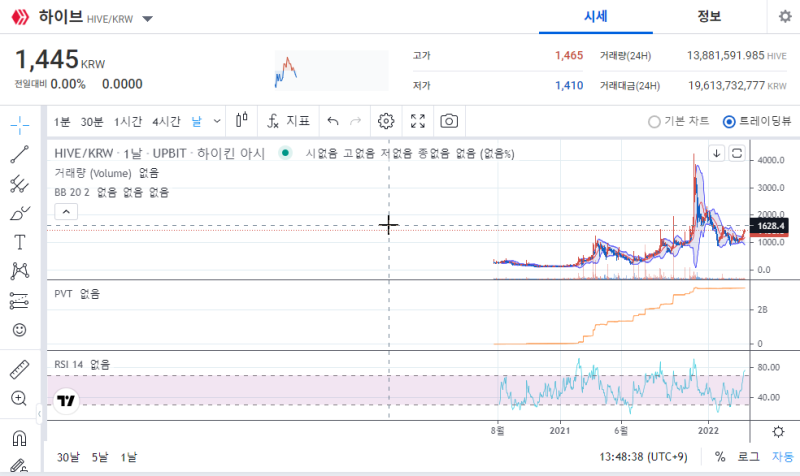Switch to the 시세 tab
The width and height of the screenshot is (800, 476).
point(595,16)
